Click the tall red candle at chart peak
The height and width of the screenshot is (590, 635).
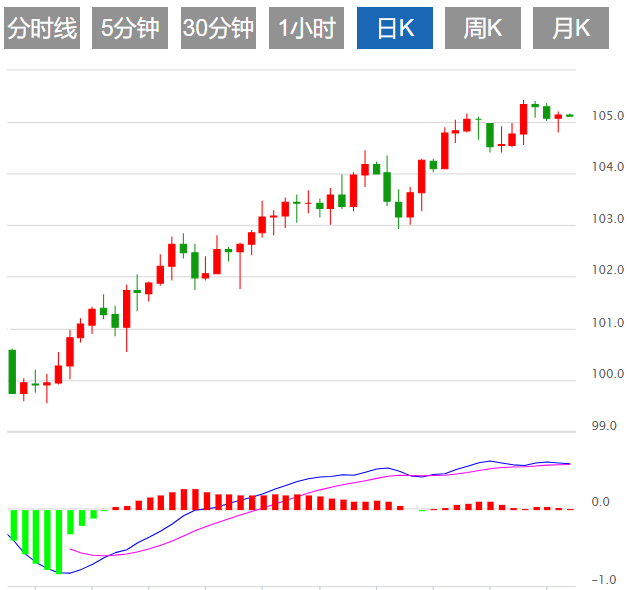point(523,118)
